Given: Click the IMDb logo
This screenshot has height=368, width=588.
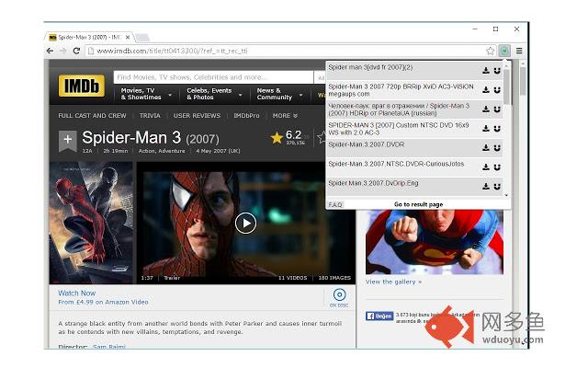Looking at the screenshot, I should tap(82, 86).
